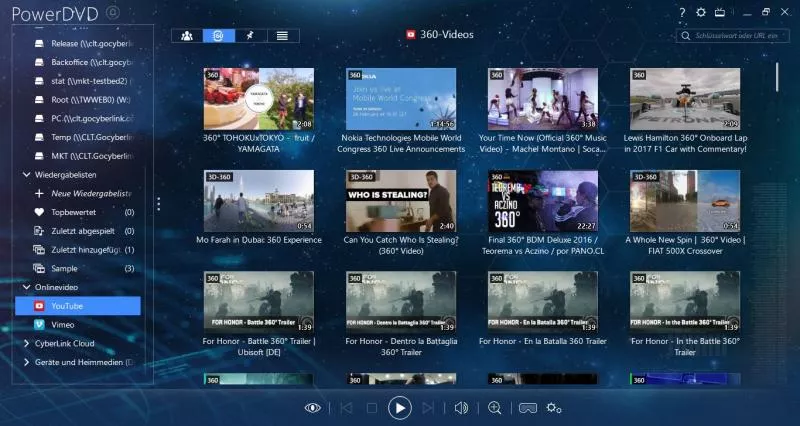Click the PowerDVD logo update icon
Screen dimensions: 800x426
113,13
